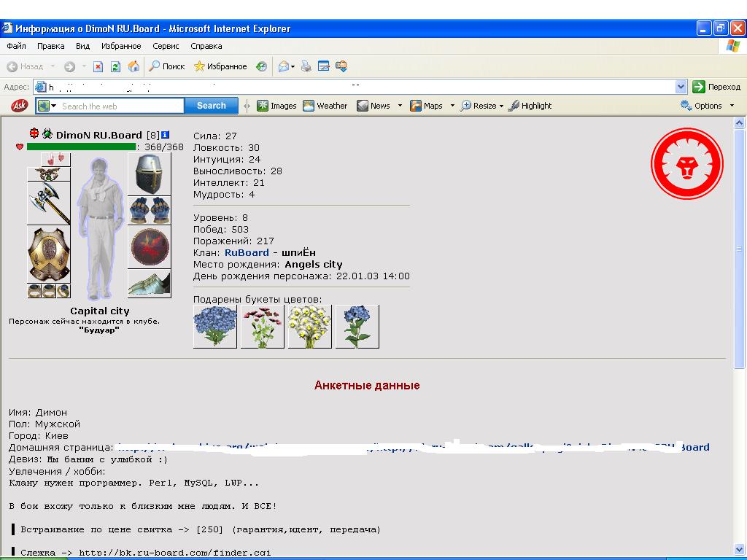Open the Ask search type dropdown
The width and height of the screenshot is (747, 560).
(x=47, y=106)
